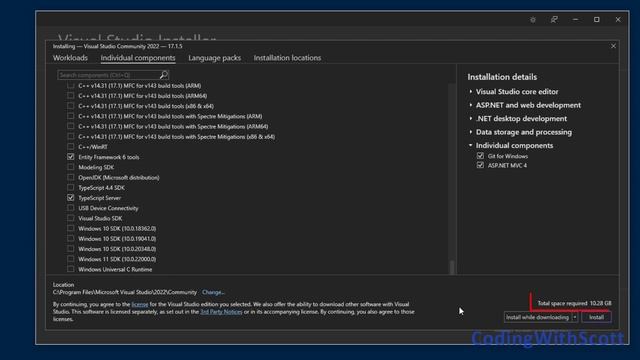
Task: Check Windows 10 SDK (10.0.20348.0)
Action: point(71,249)
